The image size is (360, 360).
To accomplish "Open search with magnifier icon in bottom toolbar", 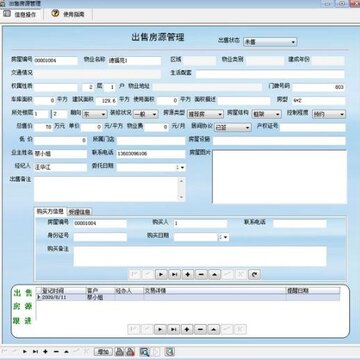I will [x=144, y=351].
